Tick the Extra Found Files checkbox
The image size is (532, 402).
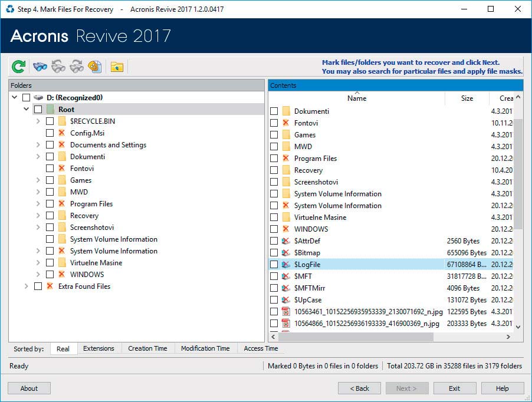(x=38, y=286)
